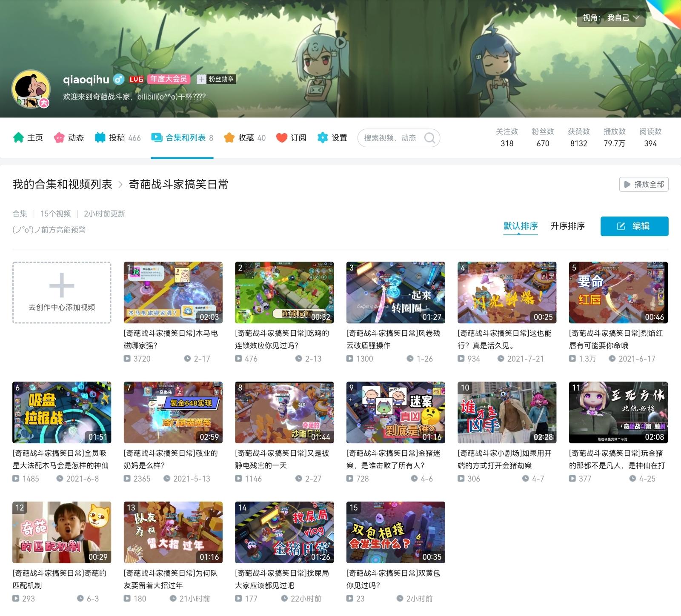This screenshot has height=616, width=681.
Task: Click the 播放数 79.7万 stat
Action: click(615, 137)
